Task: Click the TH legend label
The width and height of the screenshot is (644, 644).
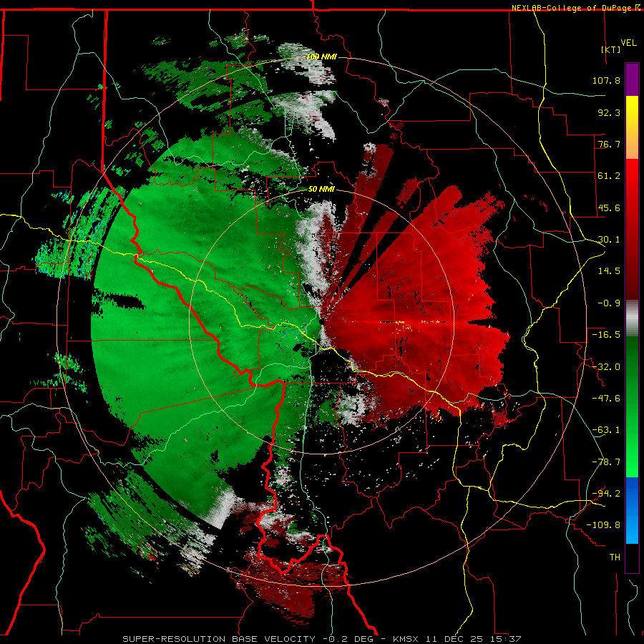Action: [615, 557]
